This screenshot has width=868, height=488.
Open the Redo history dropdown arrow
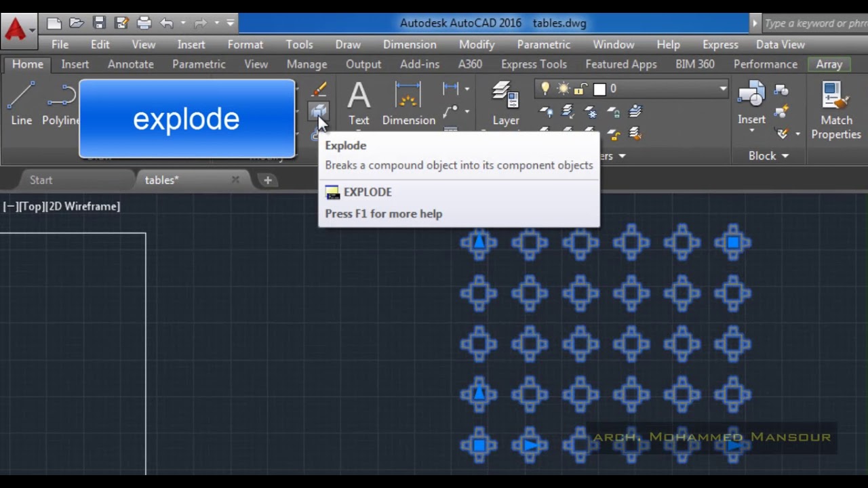[216, 23]
